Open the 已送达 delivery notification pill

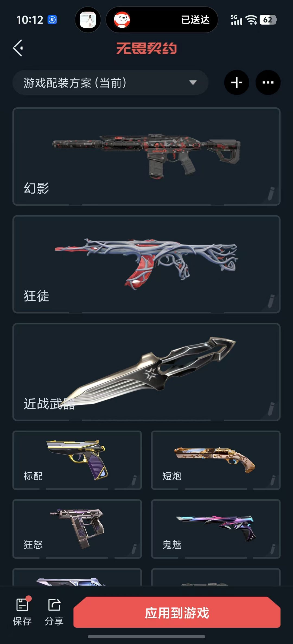(x=162, y=20)
